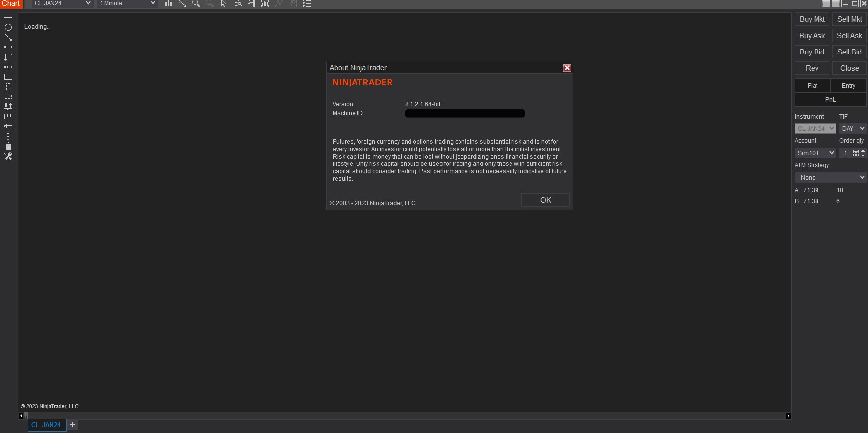Screen dimensions: 868x433
Task: Select the horizontal dashed region tool
Action: pos(8,97)
